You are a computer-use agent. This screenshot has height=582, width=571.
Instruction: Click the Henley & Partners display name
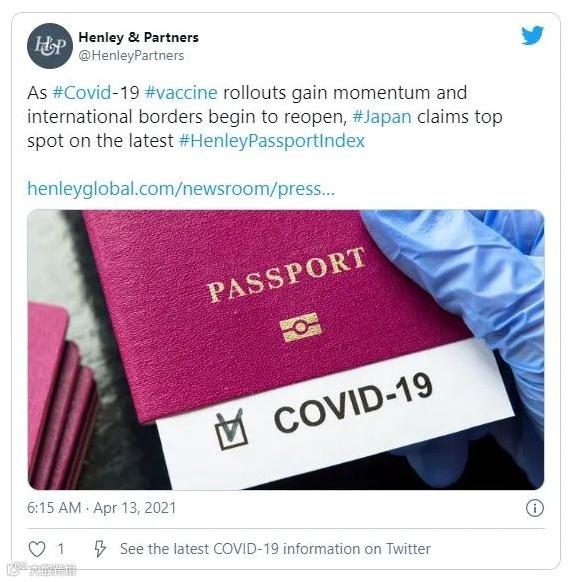(138, 37)
